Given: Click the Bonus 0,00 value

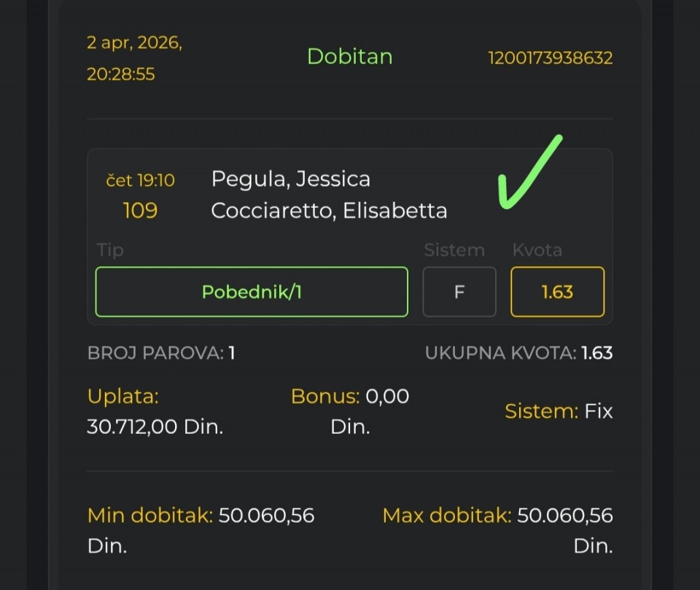Looking at the screenshot, I should (x=386, y=397).
